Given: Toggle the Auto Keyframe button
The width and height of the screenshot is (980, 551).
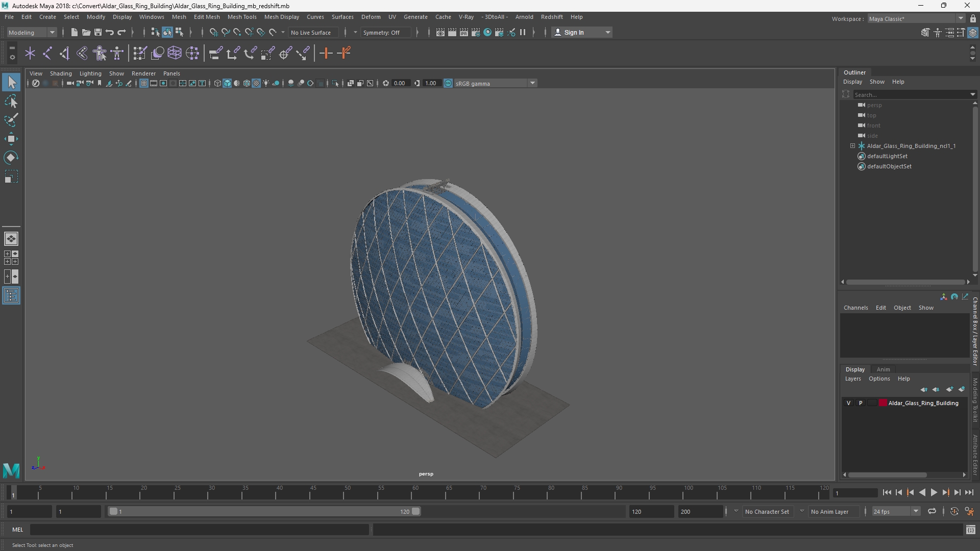Looking at the screenshot, I should point(954,511).
